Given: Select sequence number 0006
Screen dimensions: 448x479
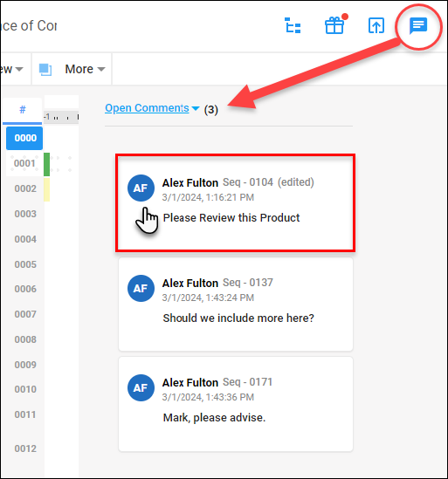Looking at the screenshot, I should pos(25,289).
